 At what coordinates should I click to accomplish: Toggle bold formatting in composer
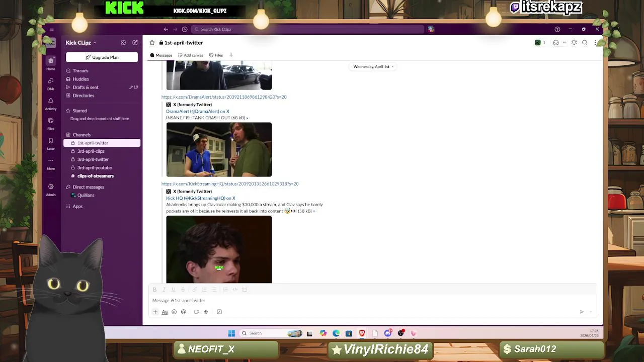[154, 290]
